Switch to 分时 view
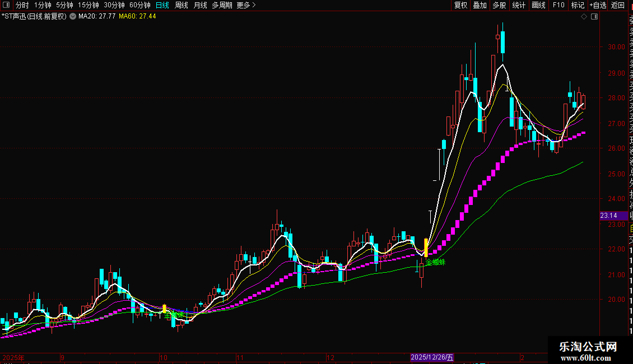Image resolution: width=633 pixels, height=364 pixels. (22, 5)
